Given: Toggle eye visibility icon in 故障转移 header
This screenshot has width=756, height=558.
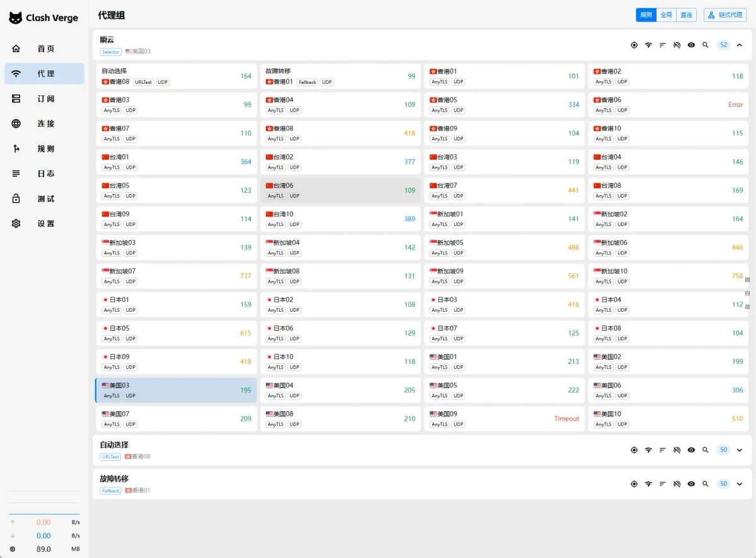Looking at the screenshot, I should click(x=691, y=484).
